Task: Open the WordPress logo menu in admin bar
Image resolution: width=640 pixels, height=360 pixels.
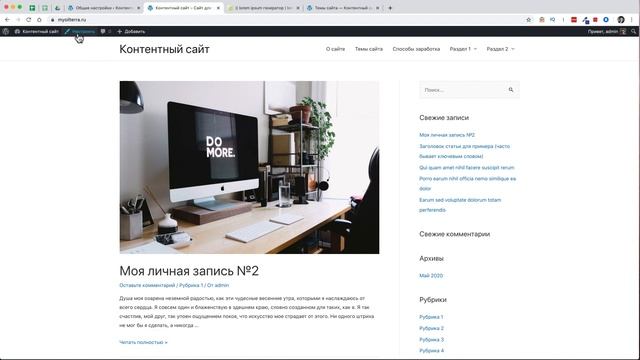Action: (6, 31)
